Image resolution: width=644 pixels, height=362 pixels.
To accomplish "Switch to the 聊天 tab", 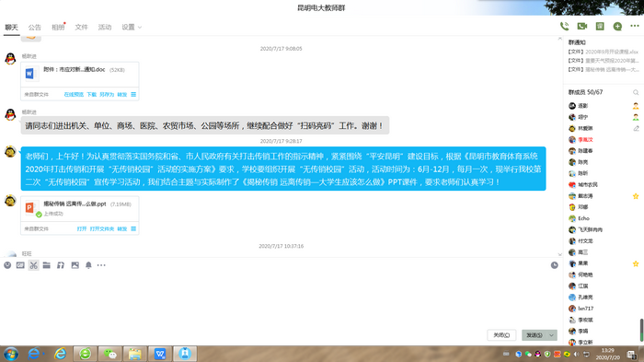I will pyautogui.click(x=11, y=27).
